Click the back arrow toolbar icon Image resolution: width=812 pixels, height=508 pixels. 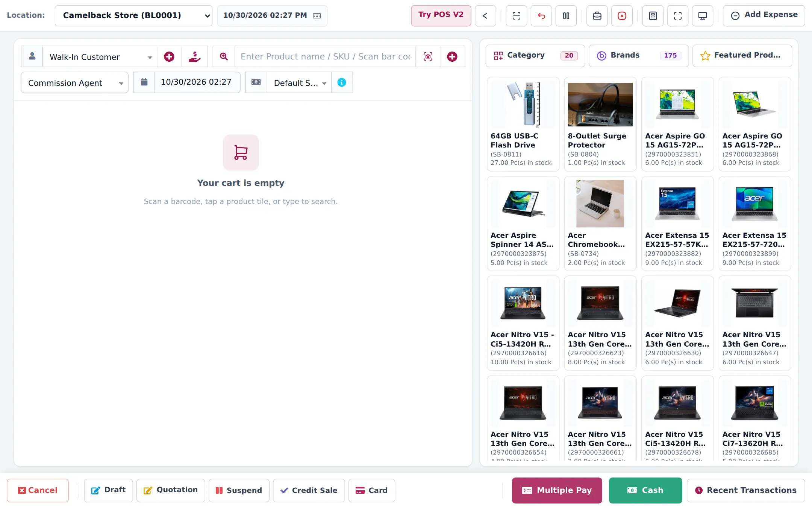pyautogui.click(x=485, y=16)
